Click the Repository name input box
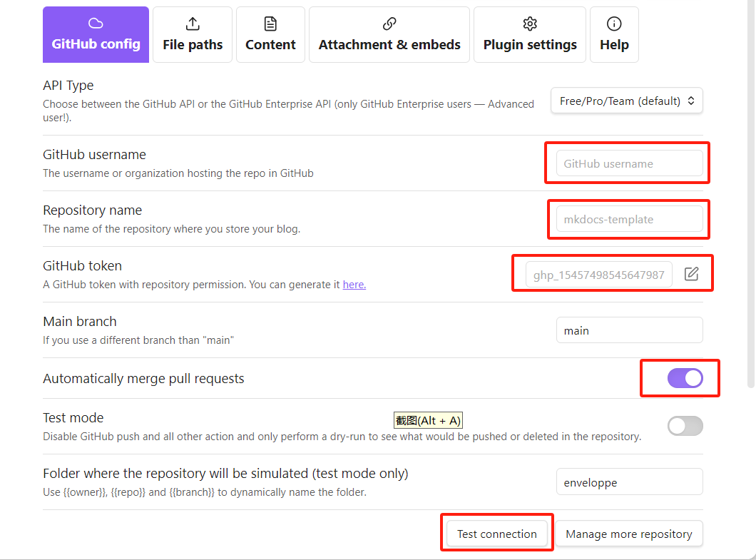 click(629, 219)
